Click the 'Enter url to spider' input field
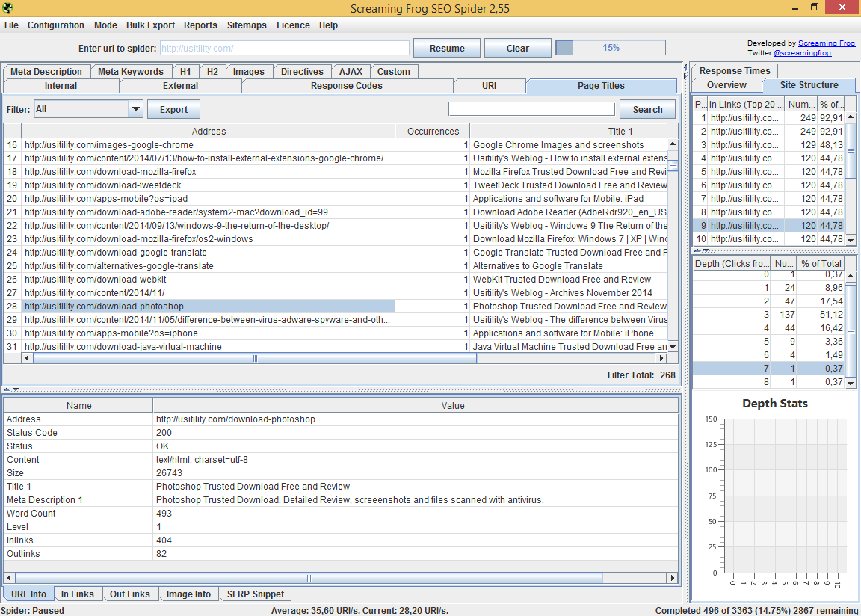 [285, 49]
